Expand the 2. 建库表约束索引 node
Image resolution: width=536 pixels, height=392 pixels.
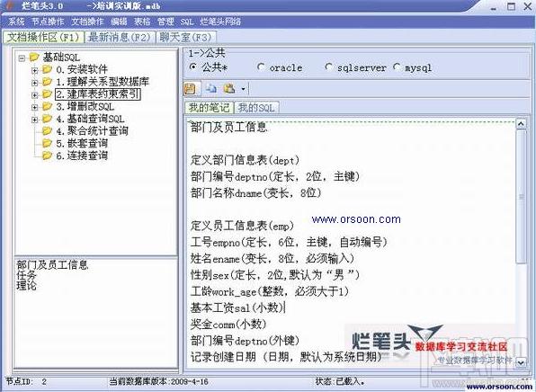point(34,95)
